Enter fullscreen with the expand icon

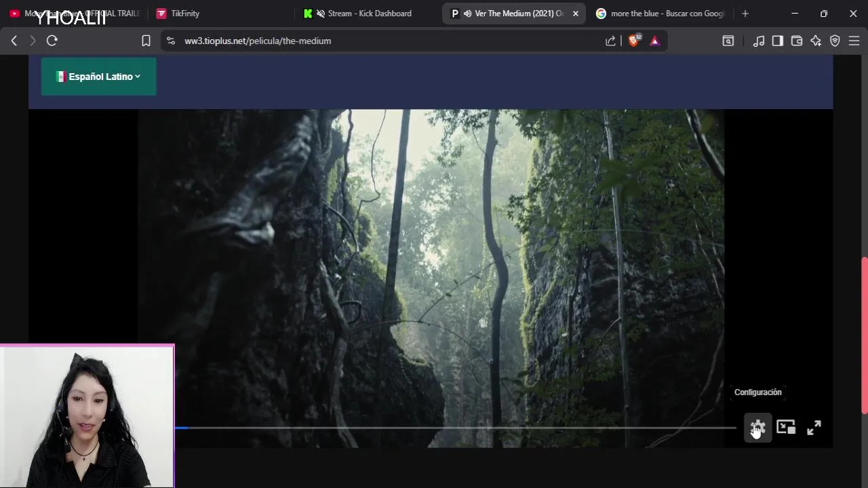click(x=814, y=428)
